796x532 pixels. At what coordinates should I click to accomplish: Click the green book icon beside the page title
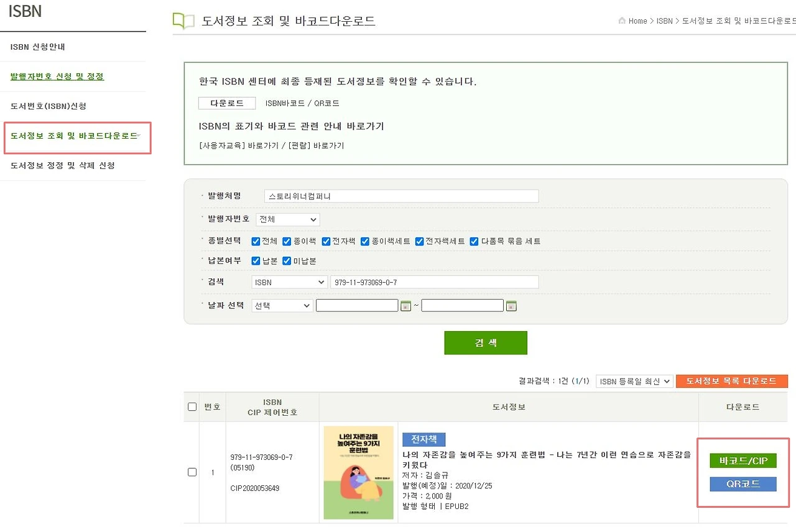[x=182, y=19]
